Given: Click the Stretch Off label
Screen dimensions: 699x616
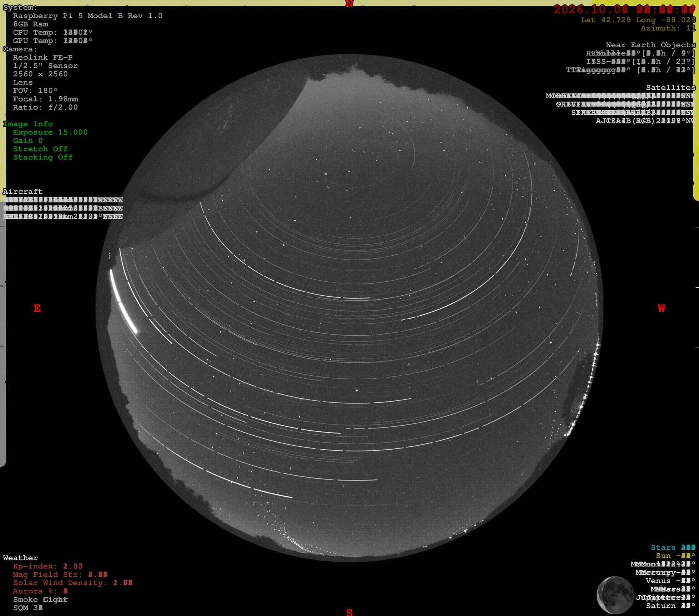Looking at the screenshot, I should click(x=40, y=149).
